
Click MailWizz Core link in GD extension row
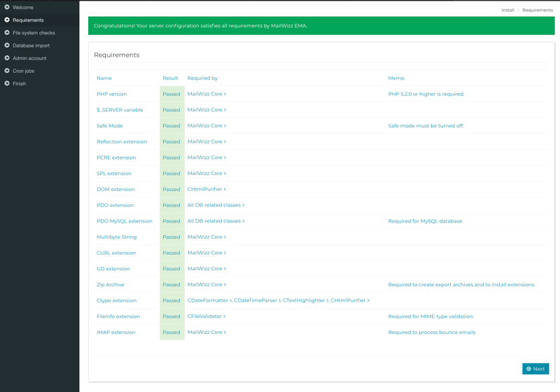coord(206,269)
